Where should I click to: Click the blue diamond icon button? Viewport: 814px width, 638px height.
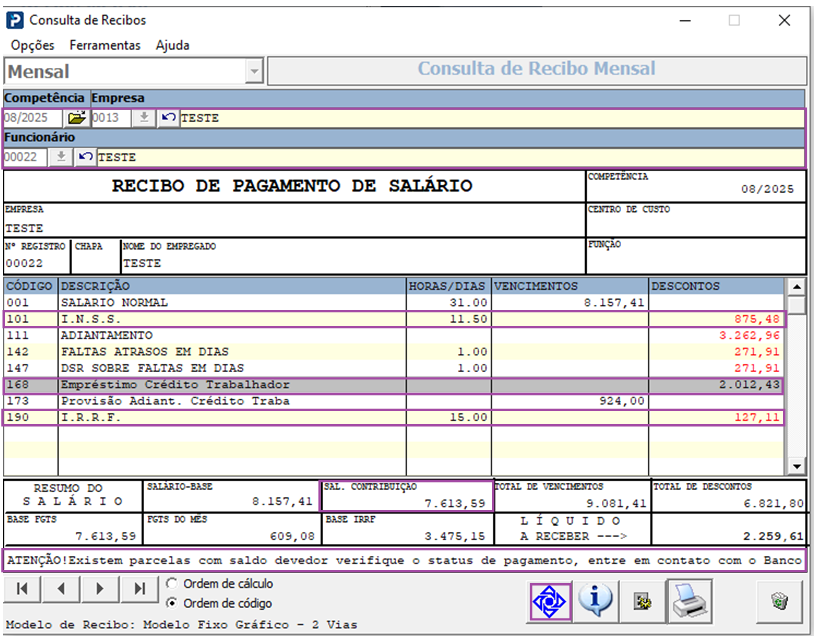[x=549, y=600]
